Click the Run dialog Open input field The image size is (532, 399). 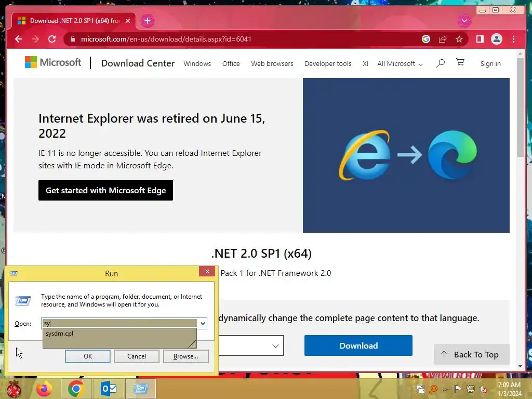(x=120, y=323)
